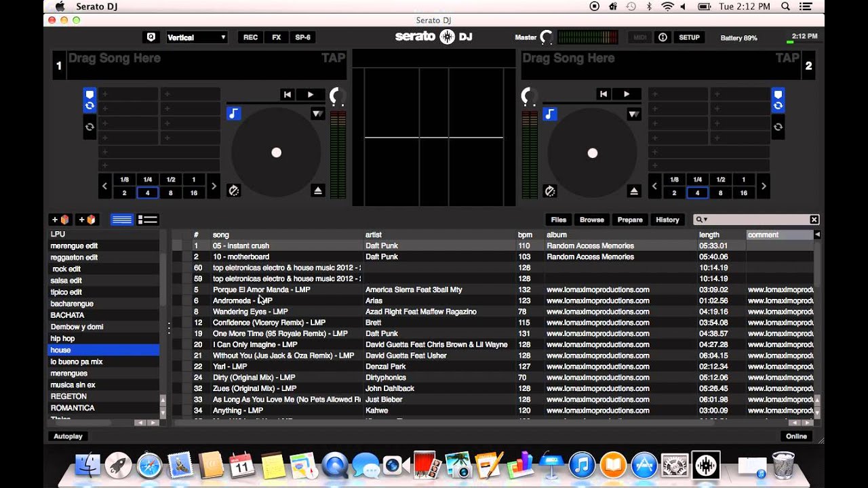Image resolution: width=868 pixels, height=488 pixels.
Task: Open search magnifier field options dropdown
Action: 701,220
